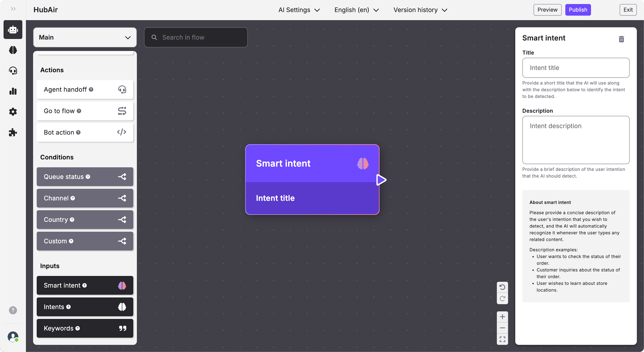Open the English (en) language dropdown
644x352 pixels.
coord(357,10)
